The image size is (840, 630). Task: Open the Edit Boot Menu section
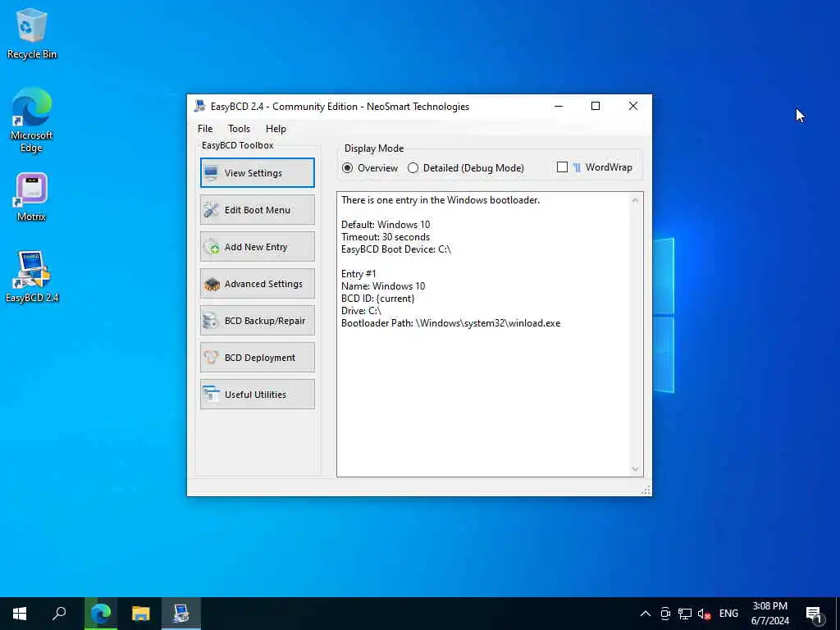[x=257, y=209]
